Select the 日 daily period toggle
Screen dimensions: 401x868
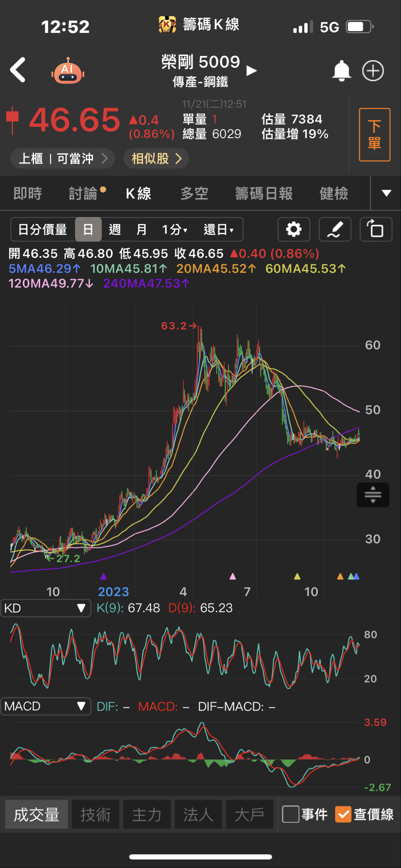coord(88,229)
